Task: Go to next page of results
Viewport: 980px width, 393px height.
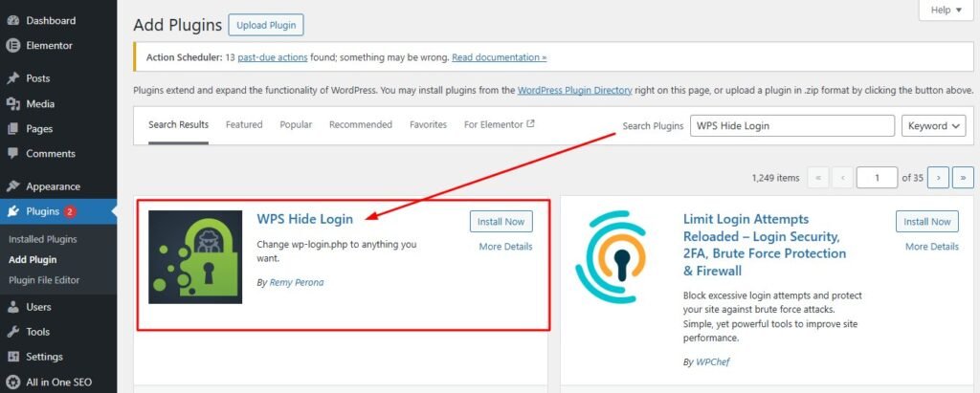Action: tap(938, 178)
